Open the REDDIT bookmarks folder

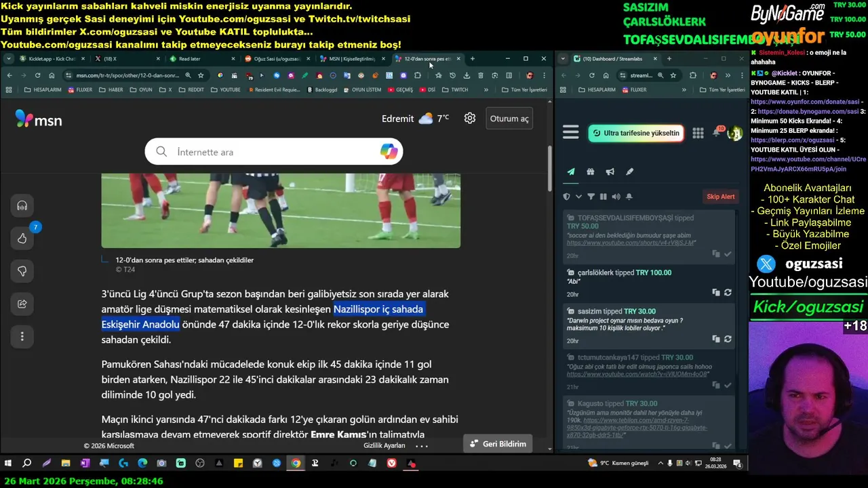[191, 89]
